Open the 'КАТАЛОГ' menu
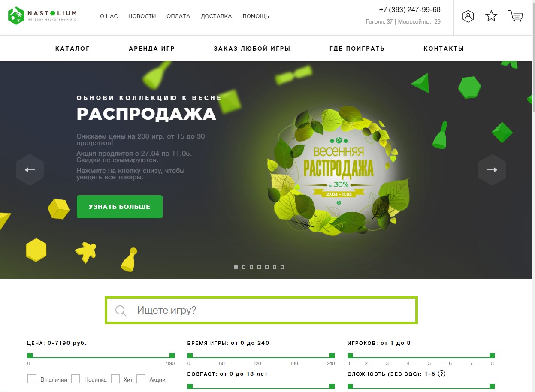The image size is (535, 392). point(73,48)
